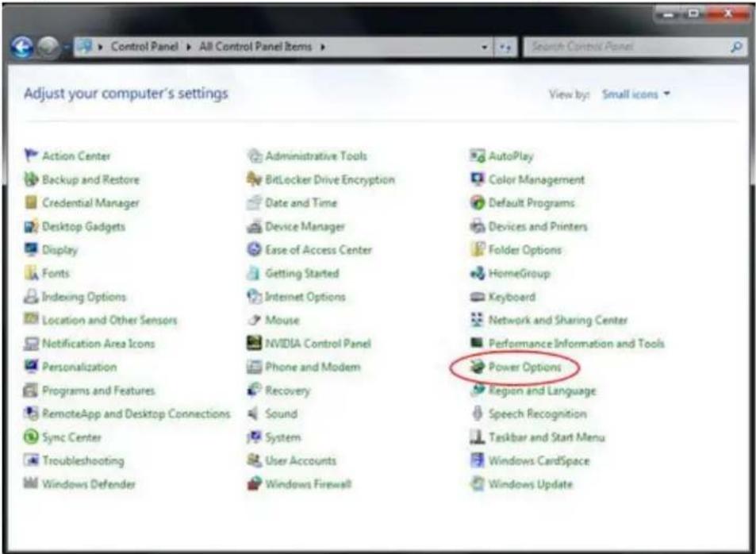Viewport: 756px width, 554px height.
Task: Open the Windows CardSpace link
Action: 539,460
